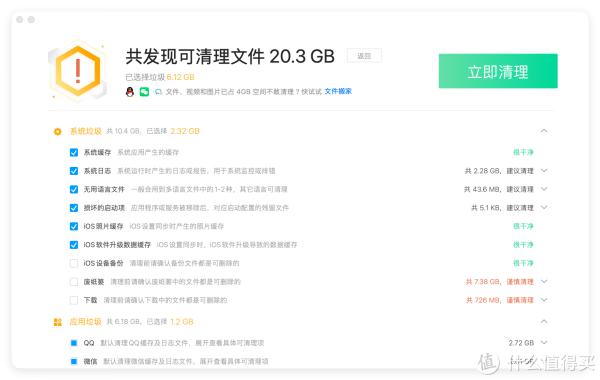Check the 废纸篓 checkbox
The image size is (600, 380).
pos(74,282)
